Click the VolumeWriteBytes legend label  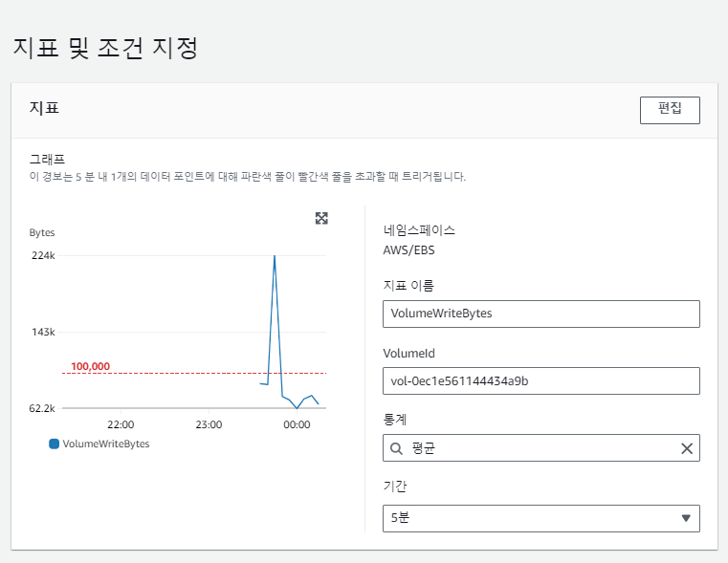pyautogui.click(x=106, y=444)
